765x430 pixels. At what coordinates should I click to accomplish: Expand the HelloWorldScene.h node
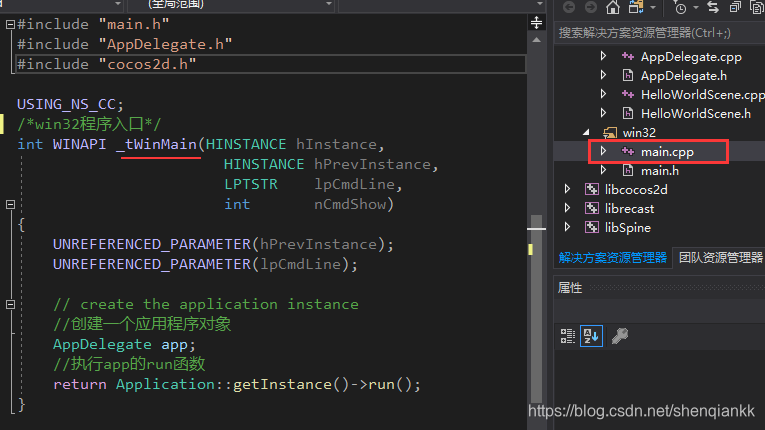[x=604, y=113]
